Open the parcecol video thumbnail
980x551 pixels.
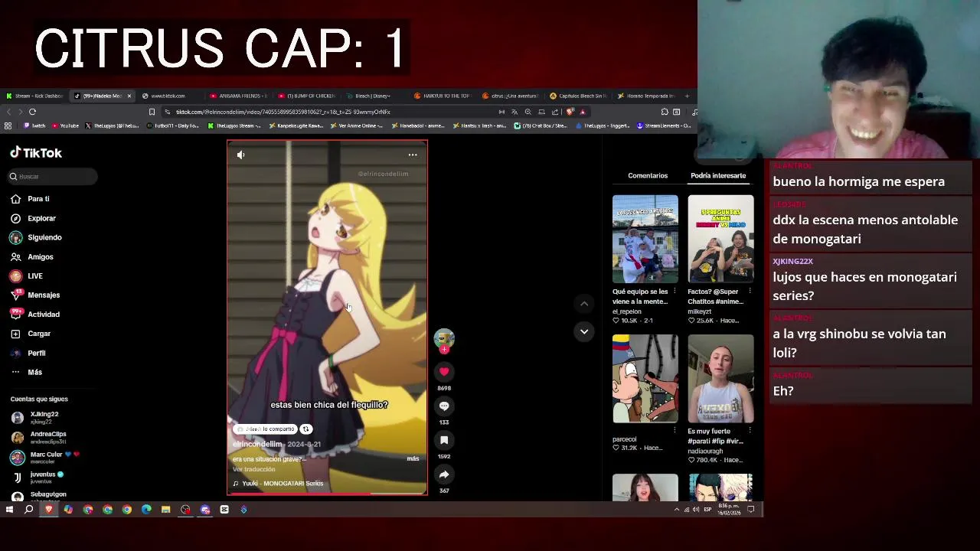(x=645, y=379)
